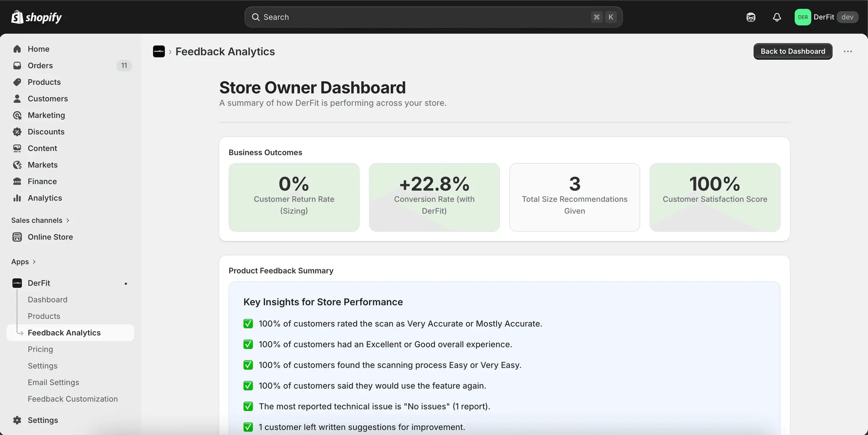The height and width of the screenshot is (435, 868).
Task: Click the Analytics bar chart icon
Action: pos(17,198)
